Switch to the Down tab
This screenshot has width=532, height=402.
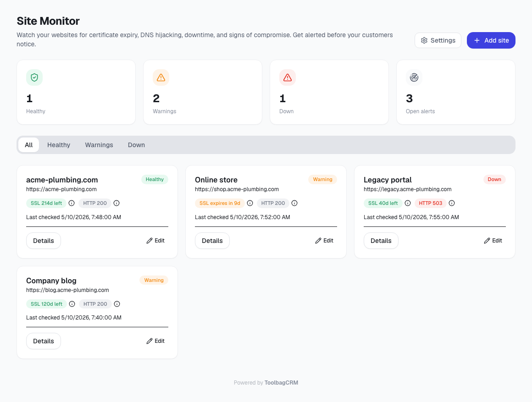click(x=136, y=145)
